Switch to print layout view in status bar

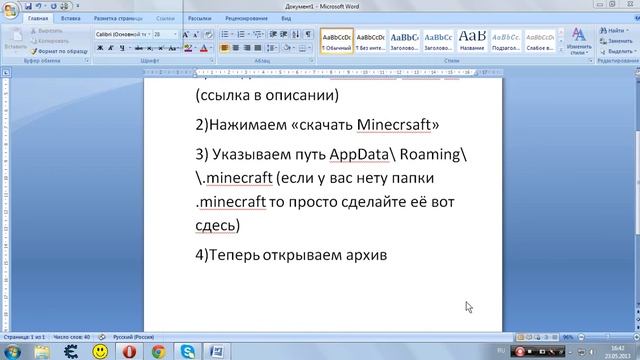pos(520,338)
